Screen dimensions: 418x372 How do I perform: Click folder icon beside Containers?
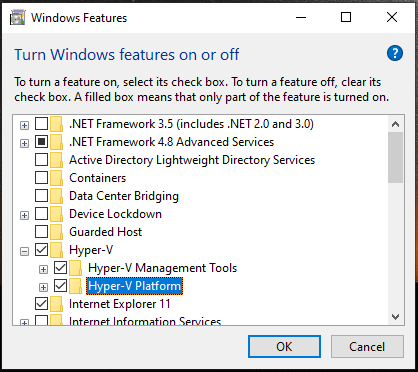tap(57, 178)
